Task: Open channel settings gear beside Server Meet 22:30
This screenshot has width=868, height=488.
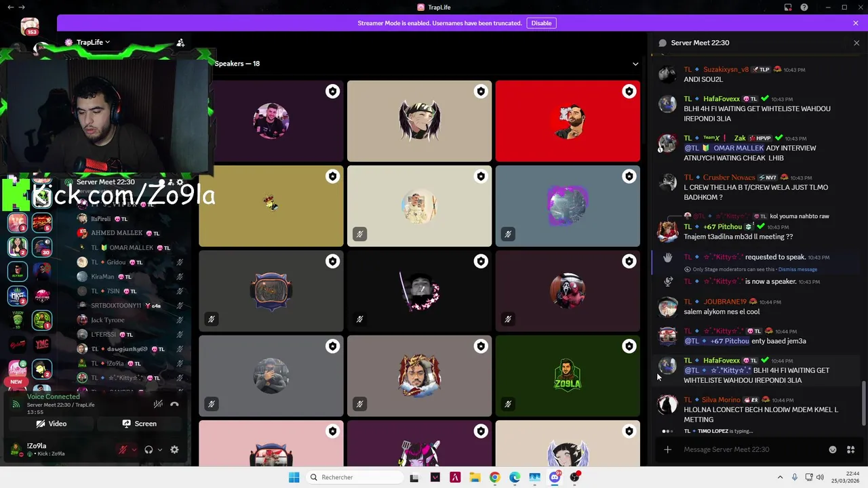Action: (179, 182)
